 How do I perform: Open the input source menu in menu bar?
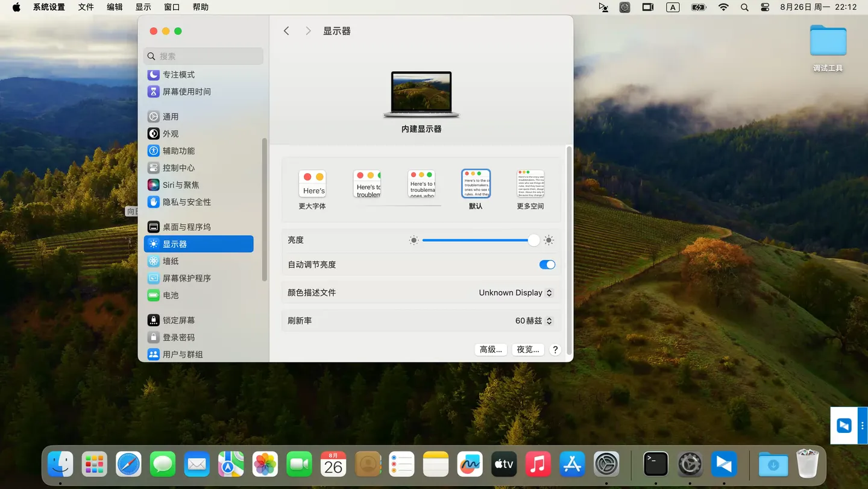point(673,7)
